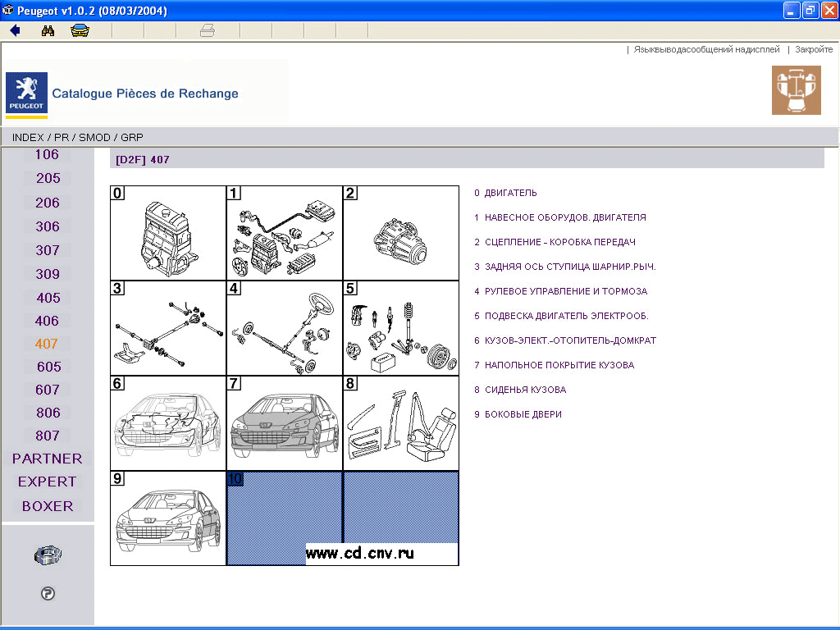The image size is (840, 630).
Task: Open model 806 catalogue
Action: pos(48,413)
